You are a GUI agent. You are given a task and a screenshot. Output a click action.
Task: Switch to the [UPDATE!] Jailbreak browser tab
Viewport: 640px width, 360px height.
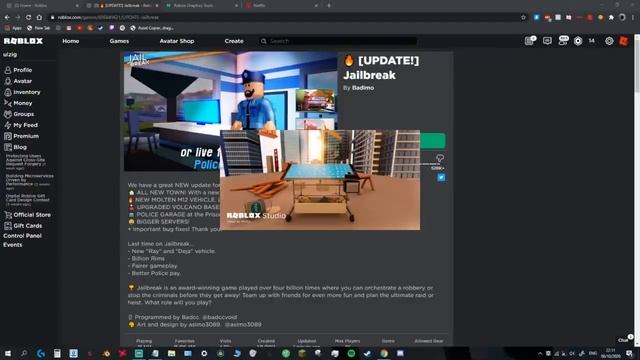pos(122,6)
